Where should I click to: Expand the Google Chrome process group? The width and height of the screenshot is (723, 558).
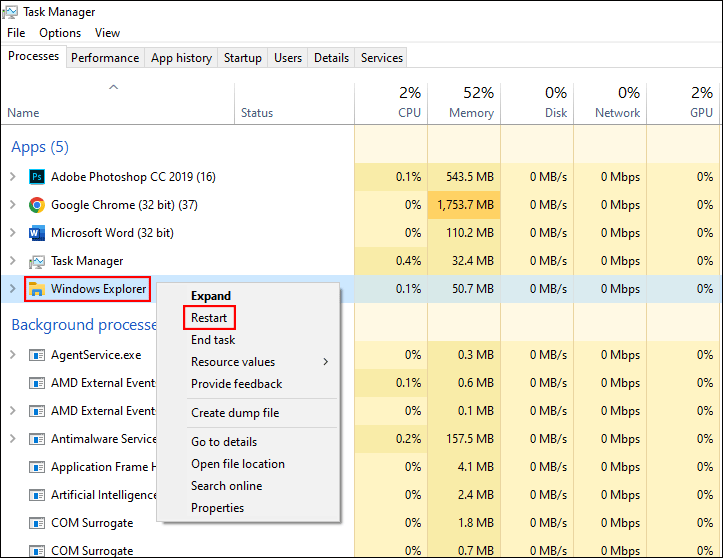click(13, 205)
